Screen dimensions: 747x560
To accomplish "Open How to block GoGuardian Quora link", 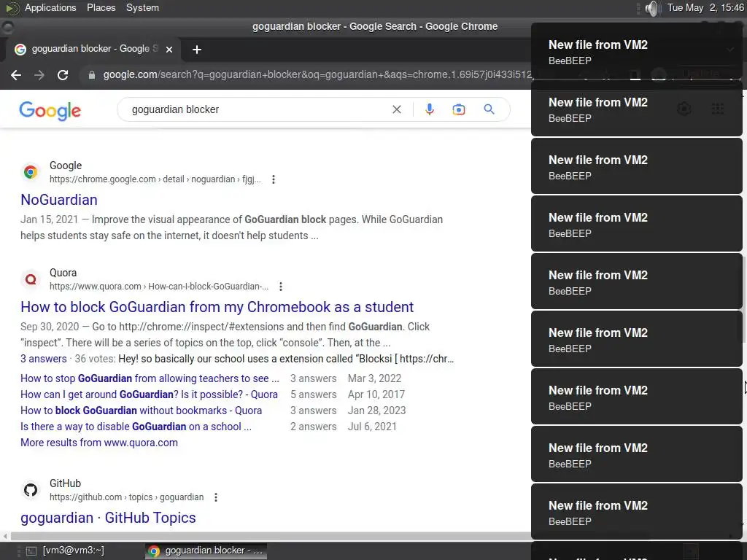I will click(217, 307).
